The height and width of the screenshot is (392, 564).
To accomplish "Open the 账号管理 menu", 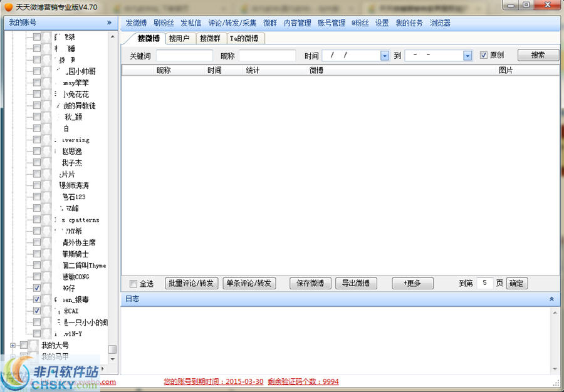I will point(332,23).
